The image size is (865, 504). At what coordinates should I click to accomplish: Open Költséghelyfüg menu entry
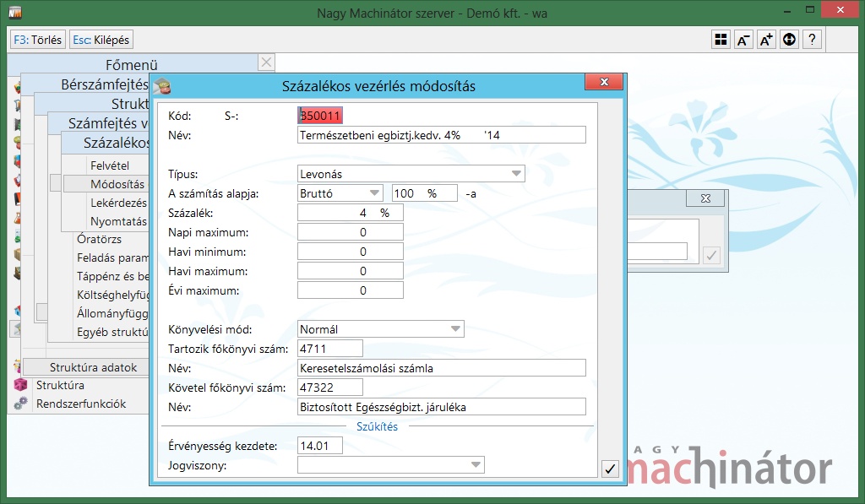click(x=112, y=295)
